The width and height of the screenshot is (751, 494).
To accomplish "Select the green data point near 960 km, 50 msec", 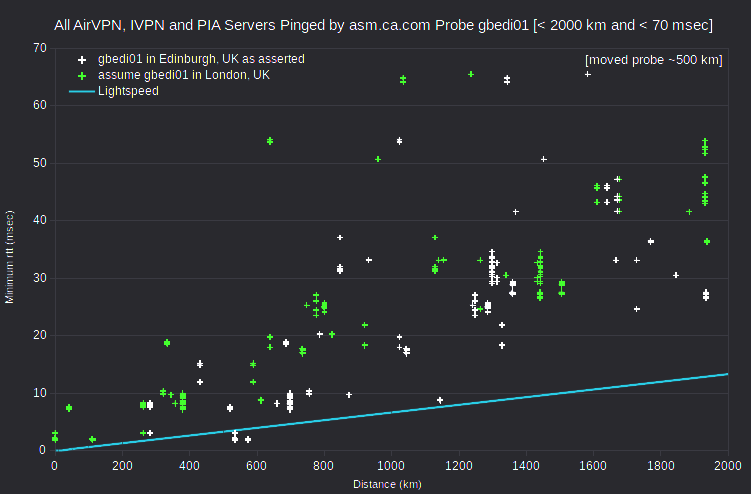I will 378,159.
